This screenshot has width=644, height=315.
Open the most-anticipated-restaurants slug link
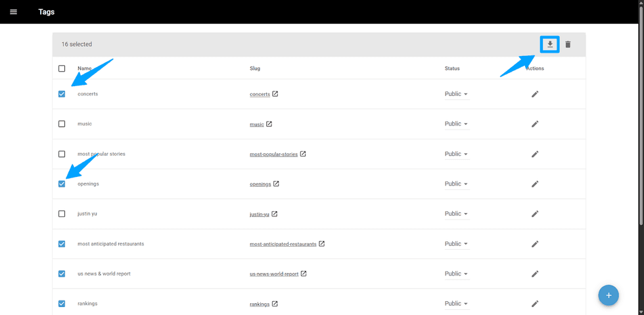(x=283, y=244)
